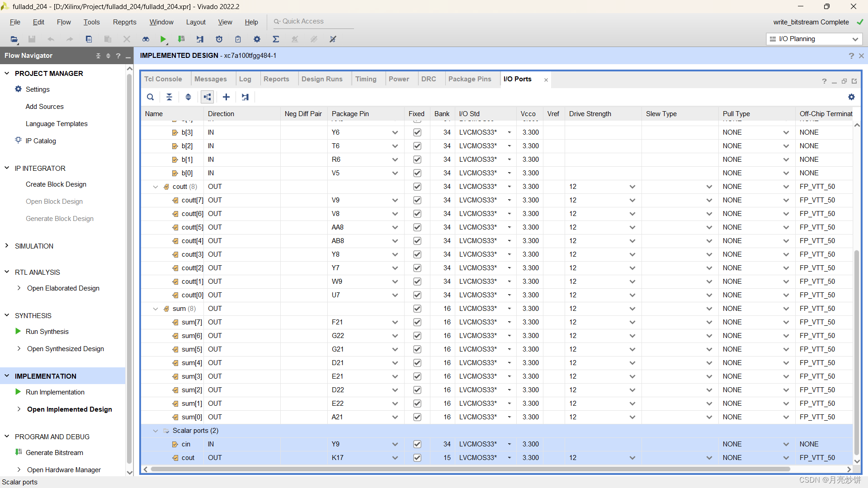The height and width of the screenshot is (488, 868).
Task: Click the Quick Access search field
Action: point(313,21)
